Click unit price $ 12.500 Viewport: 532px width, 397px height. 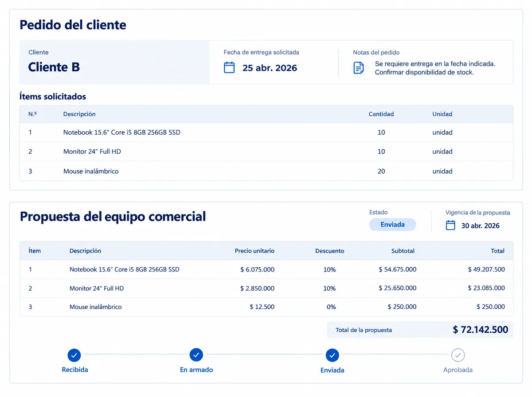tap(262, 307)
